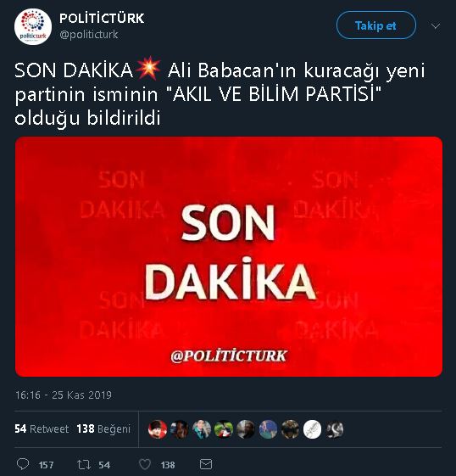The width and height of the screenshot is (456, 476).
Task: Open the 16:16 - 25 Kas 2019 timestamp
Action: click(x=64, y=395)
